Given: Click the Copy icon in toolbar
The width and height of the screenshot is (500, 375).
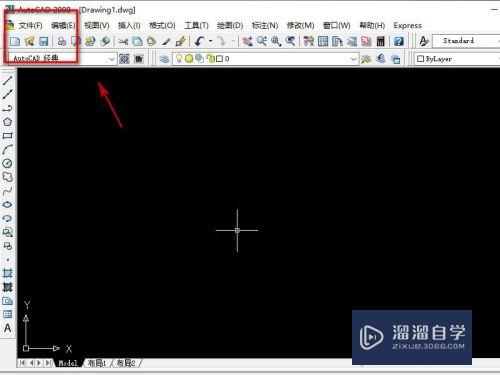Looking at the screenshot, I should [x=137, y=41].
